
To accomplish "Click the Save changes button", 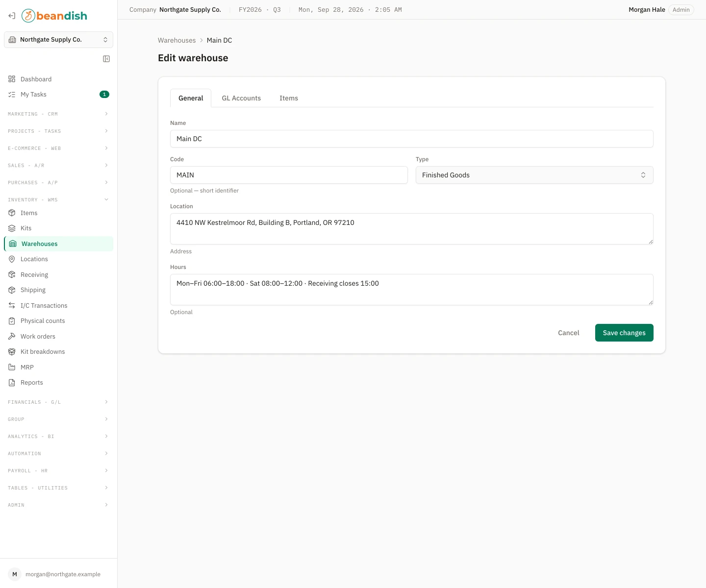I will click(624, 333).
